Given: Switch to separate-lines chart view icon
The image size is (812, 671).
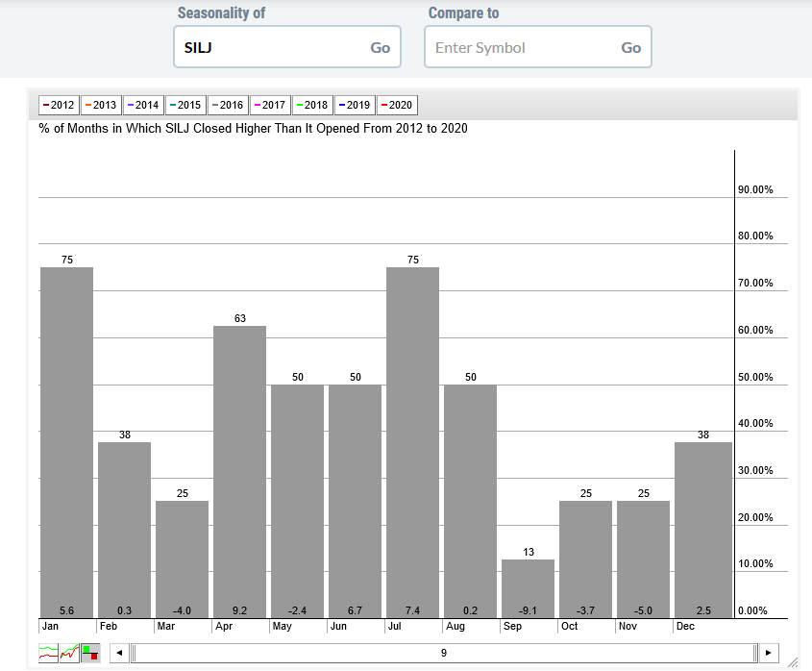Looking at the screenshot, I should pyautogui.click(x=49, y=653).
